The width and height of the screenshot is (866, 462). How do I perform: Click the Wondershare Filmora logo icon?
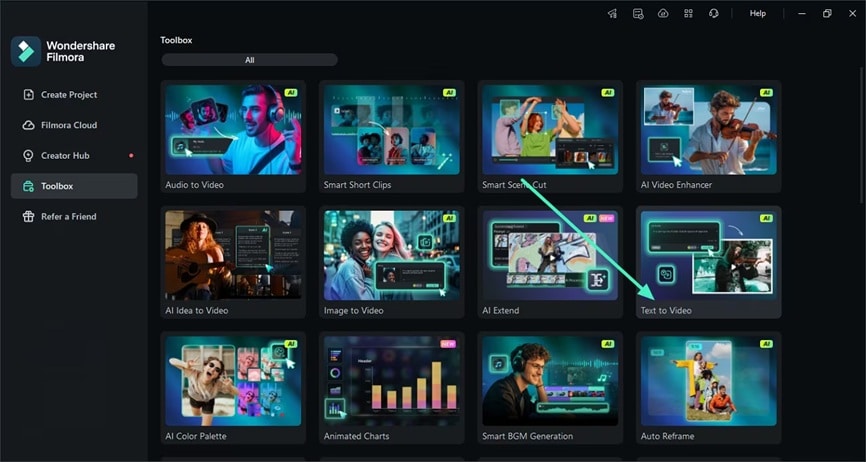point(26,52)
